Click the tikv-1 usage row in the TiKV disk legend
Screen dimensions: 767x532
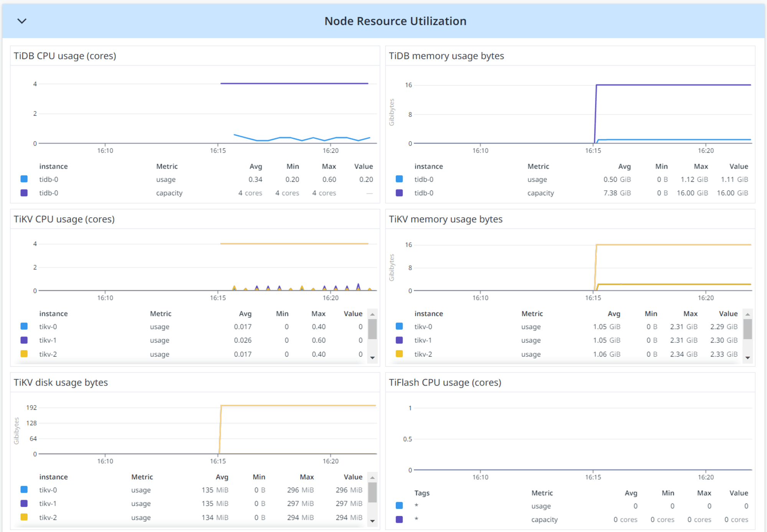[192, 504]
